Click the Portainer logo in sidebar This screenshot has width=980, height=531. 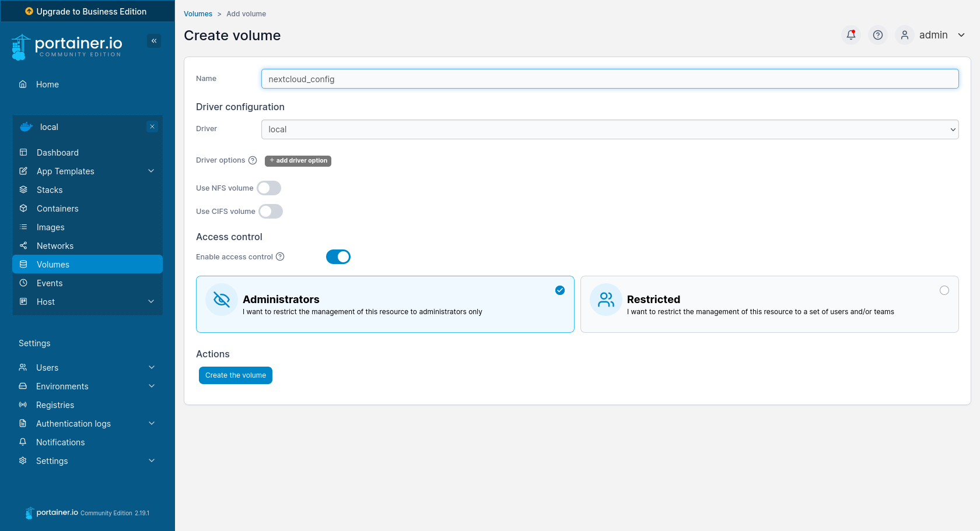[67, 47]
